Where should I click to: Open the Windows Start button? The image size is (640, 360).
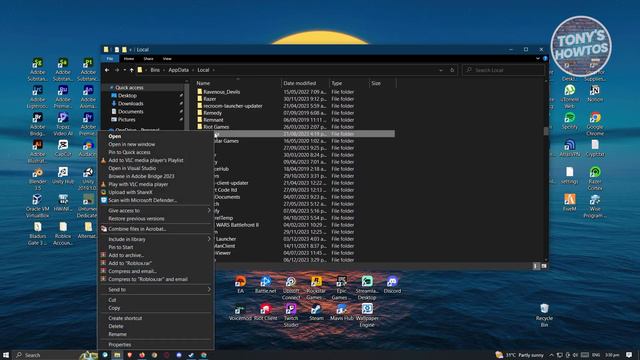pos(6,355)
